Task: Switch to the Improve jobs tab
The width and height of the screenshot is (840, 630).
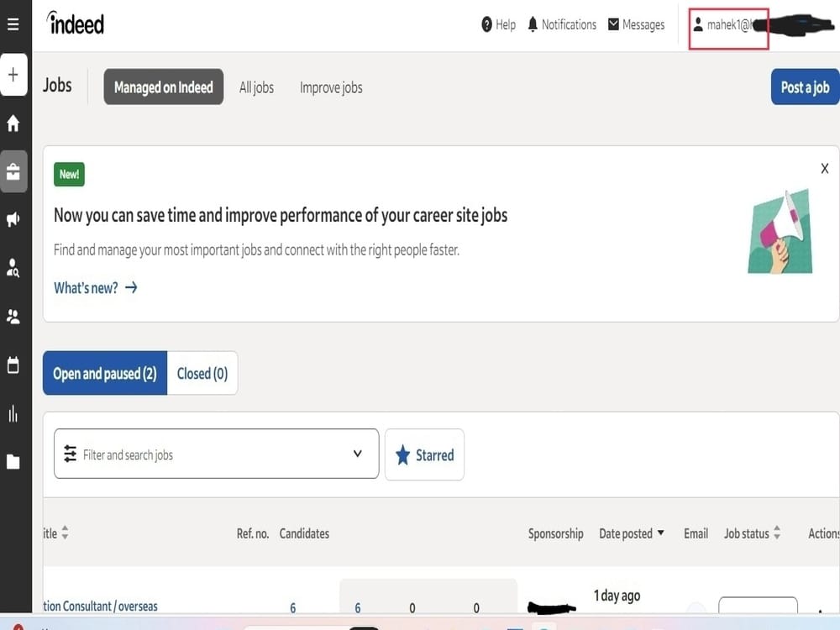Action: tap(331, 87)
